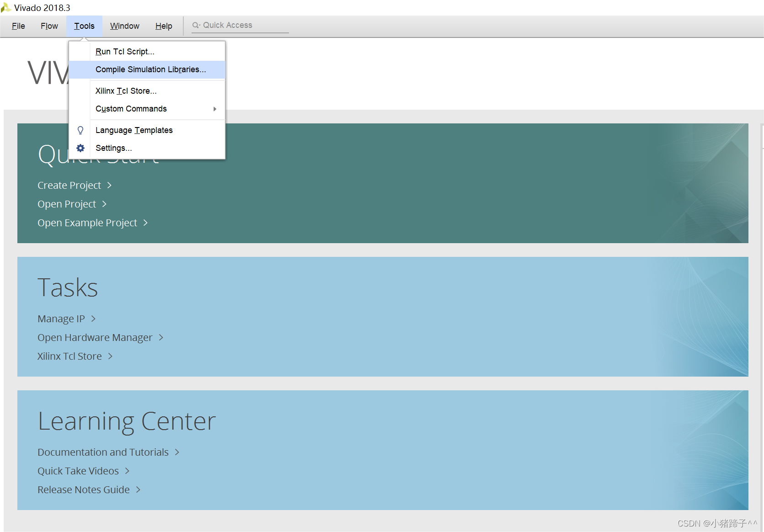764x532 pixels.
Task: Click the Manage IP link
Action: pyautogui.click(x=61, y=319)
